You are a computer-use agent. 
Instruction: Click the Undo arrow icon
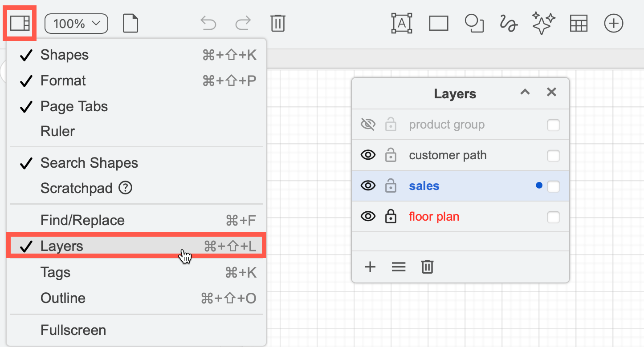pyautogui.click(x=208, y=23)
